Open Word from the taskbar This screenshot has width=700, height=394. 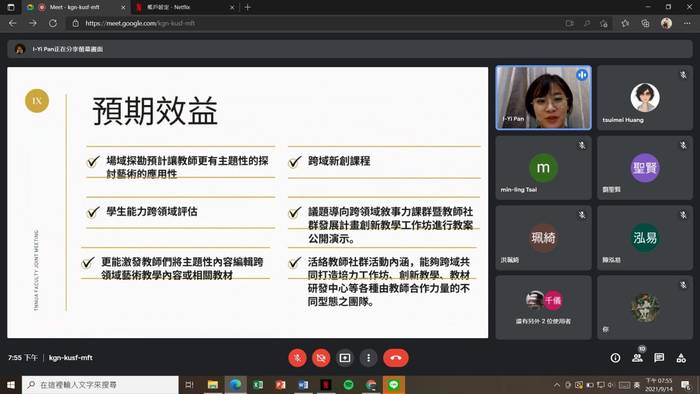pyautogui.click(x=303, y=385)
